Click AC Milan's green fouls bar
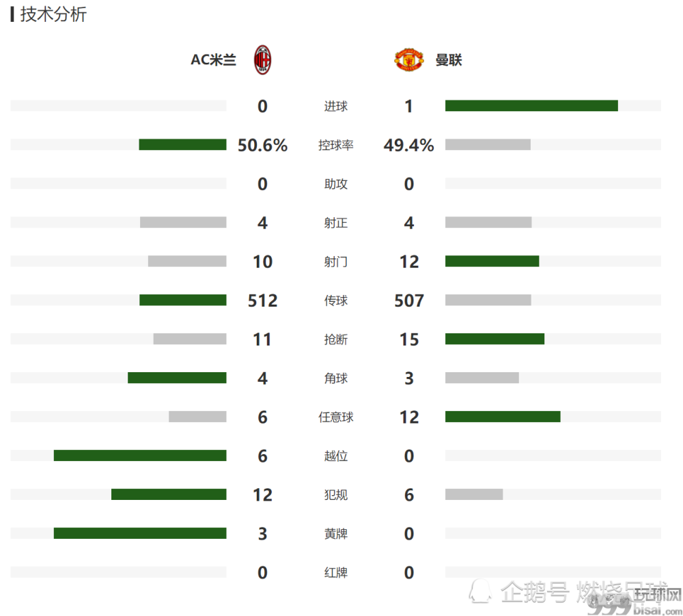The width and height of the screenshot is (683, 616). point(169,494)
